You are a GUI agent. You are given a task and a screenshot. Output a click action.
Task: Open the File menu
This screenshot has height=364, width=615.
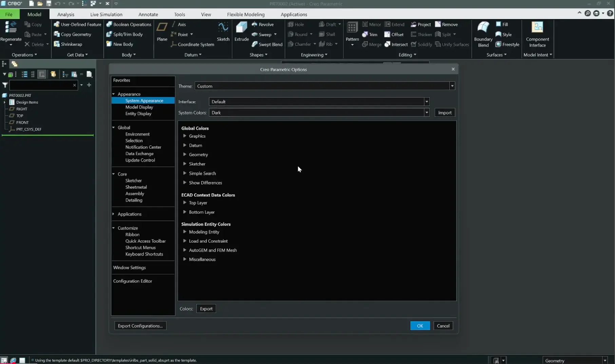[9, 14]
